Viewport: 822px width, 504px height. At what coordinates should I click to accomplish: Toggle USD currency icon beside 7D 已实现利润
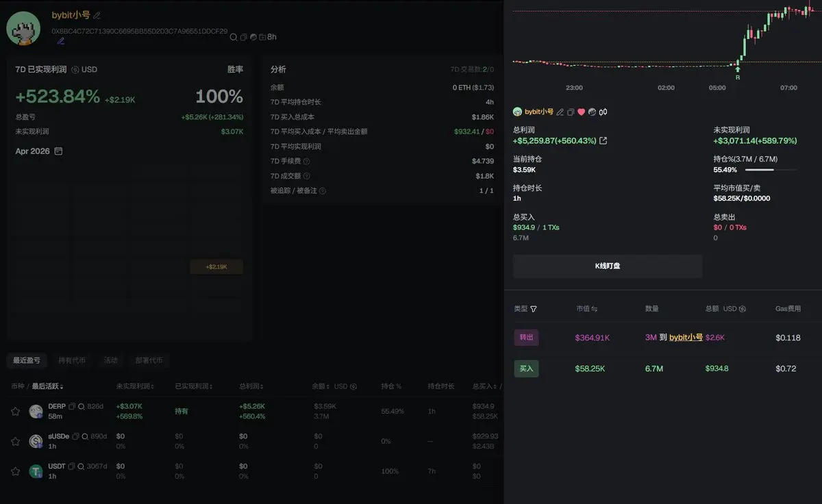pyautogui.click(x=75, y=70)
